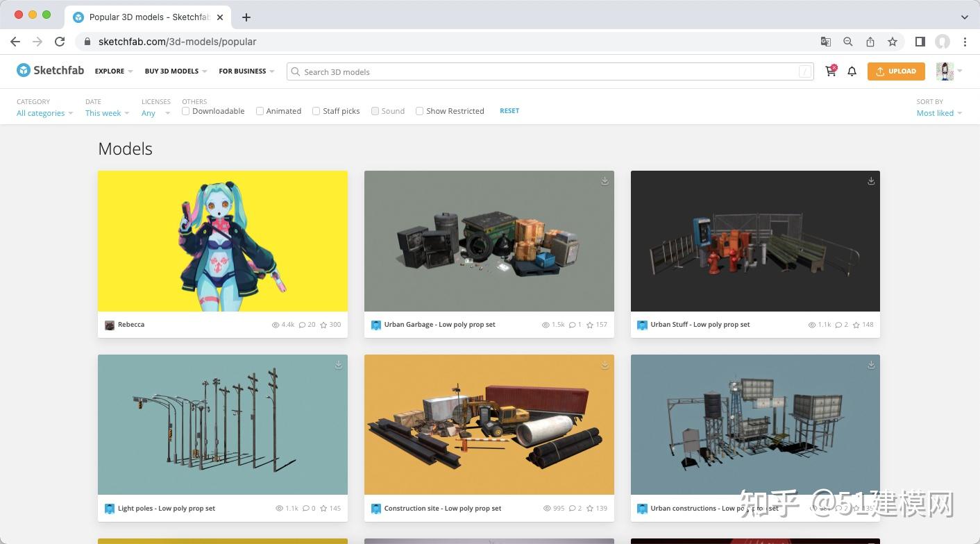Image resolution: width=980 pixels, height=544 pixels.
Task: Click download icon on Light poles card
Action: point(339,364)
